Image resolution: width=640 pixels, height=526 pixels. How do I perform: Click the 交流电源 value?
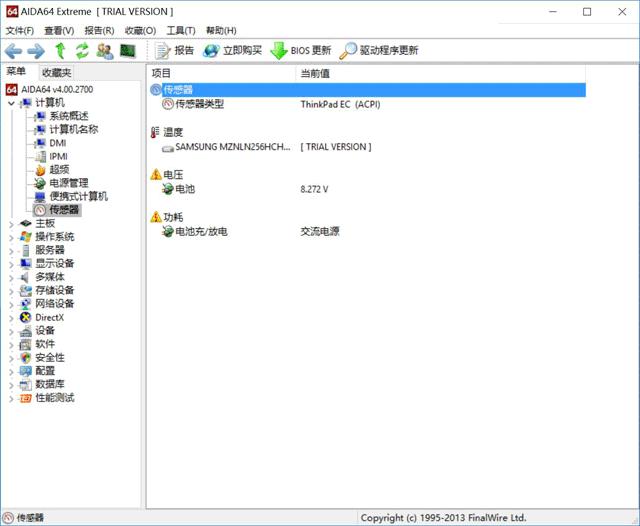(320, 231)
